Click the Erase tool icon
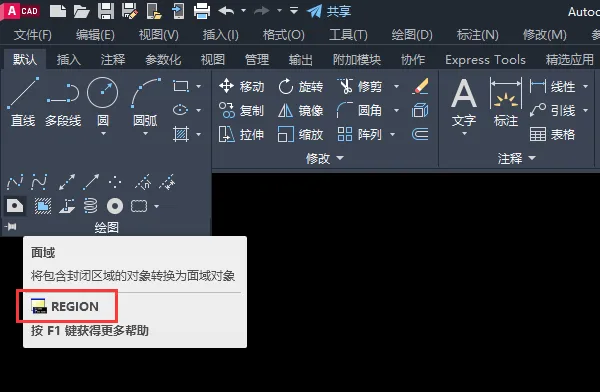The width and height of the screenshot is (600, 392). (420, 86)
